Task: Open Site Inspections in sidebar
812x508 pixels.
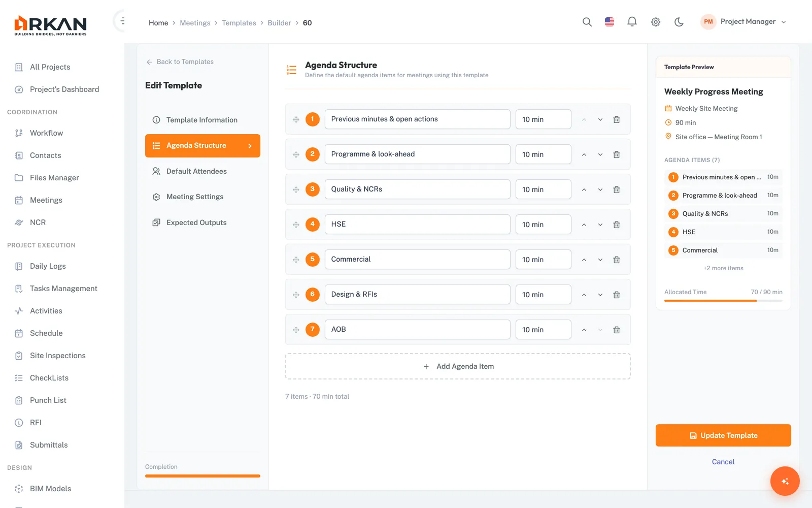Action: (57, 356)
